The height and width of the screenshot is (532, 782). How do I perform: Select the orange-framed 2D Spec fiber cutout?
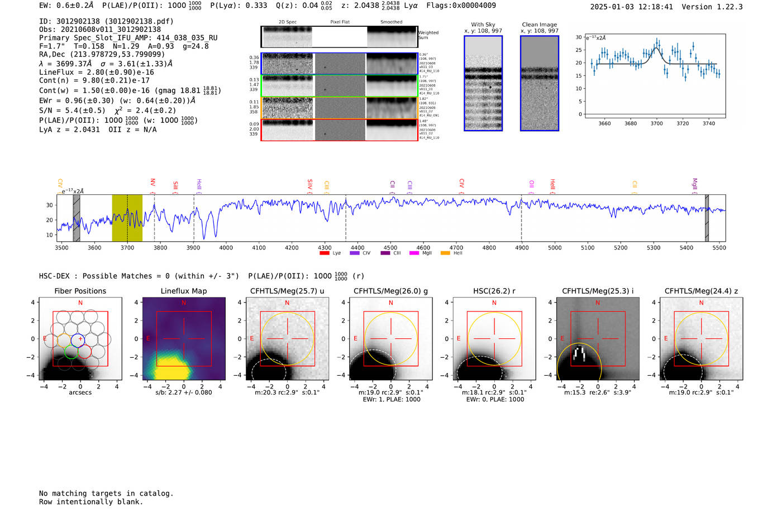click(287, 108)
